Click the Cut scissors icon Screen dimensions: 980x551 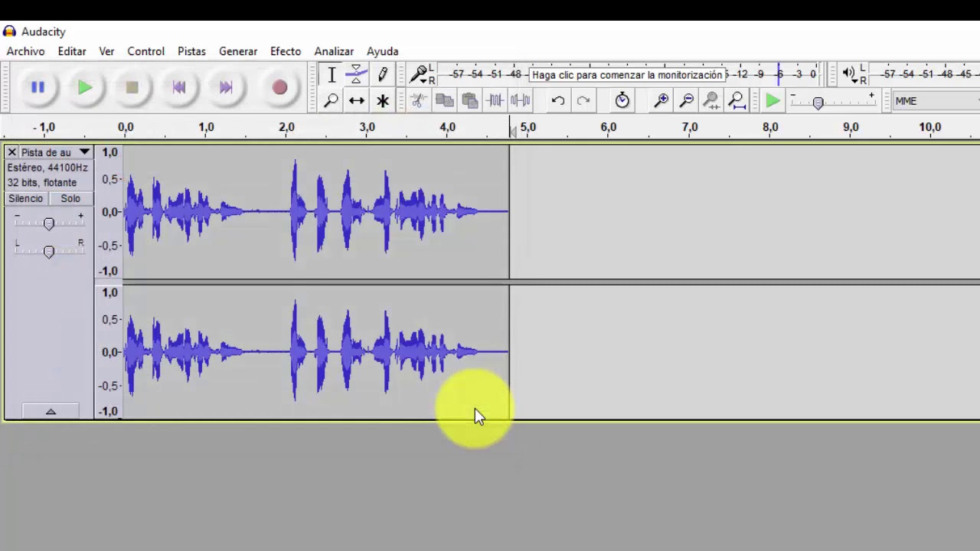(x=418, y=100)
